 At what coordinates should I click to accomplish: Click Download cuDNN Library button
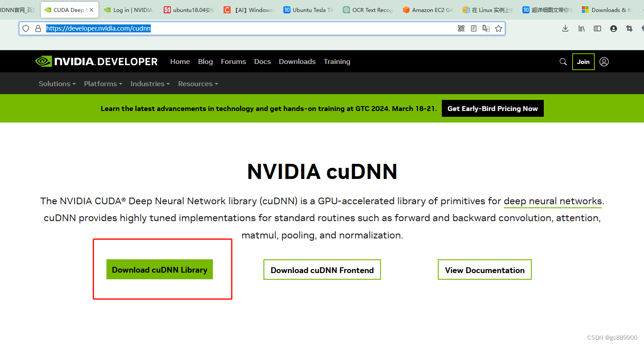click(160, 270)
